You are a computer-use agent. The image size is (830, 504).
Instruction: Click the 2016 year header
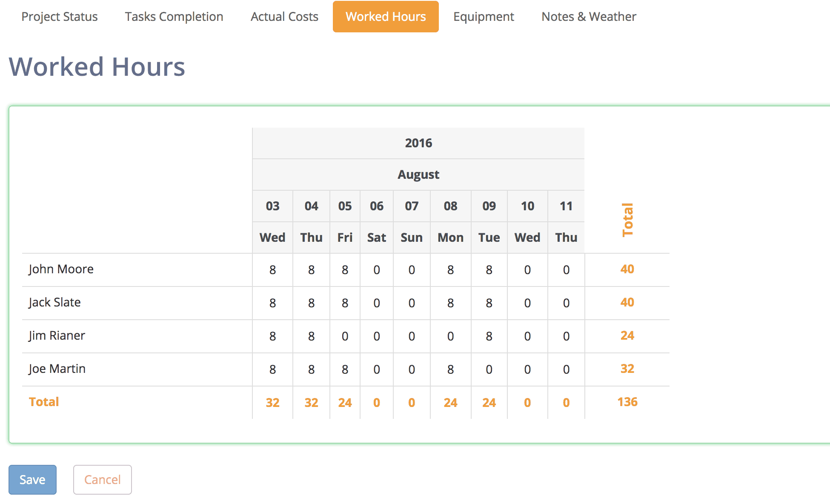418,143
